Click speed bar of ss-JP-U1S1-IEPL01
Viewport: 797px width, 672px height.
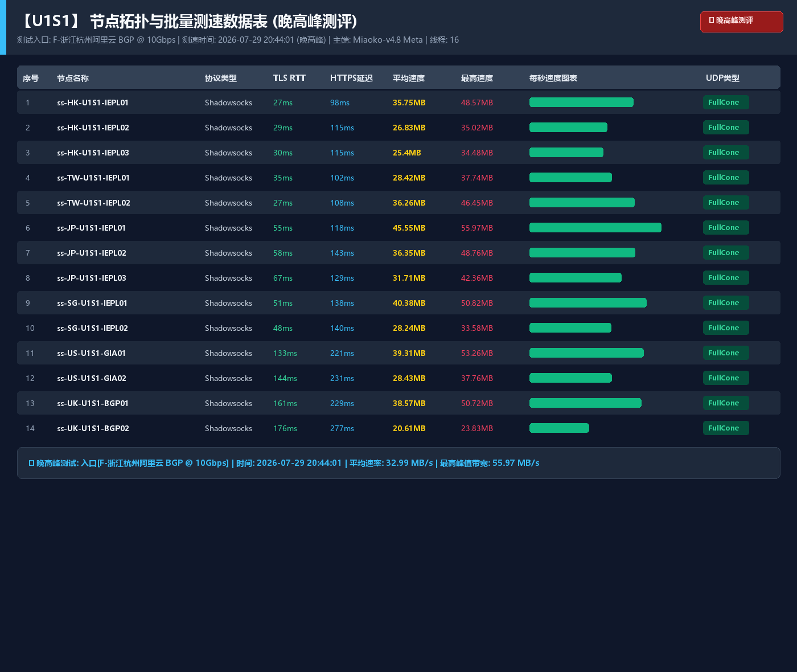coord(595,228)
